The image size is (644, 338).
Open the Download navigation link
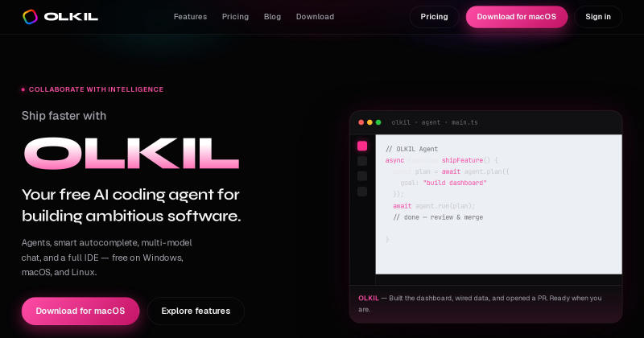[315, 17]
